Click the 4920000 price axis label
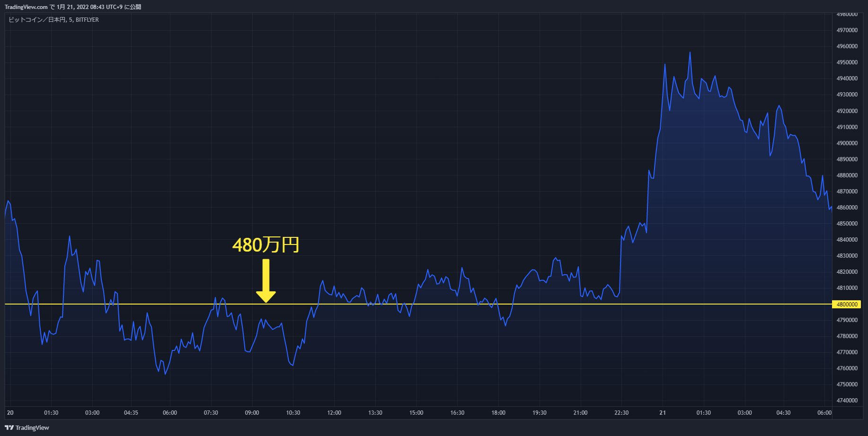Viewport: 868px width, 436px height. click(x=847, y=111)
